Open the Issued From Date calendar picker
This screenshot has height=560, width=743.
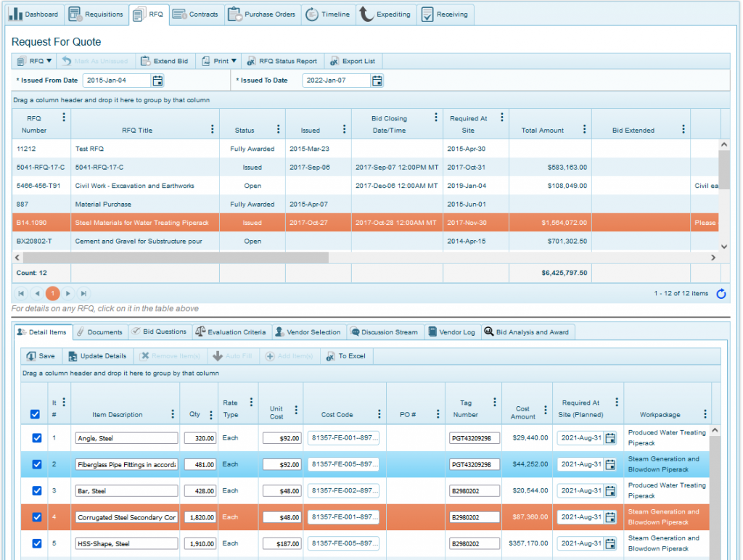[157, 81]
